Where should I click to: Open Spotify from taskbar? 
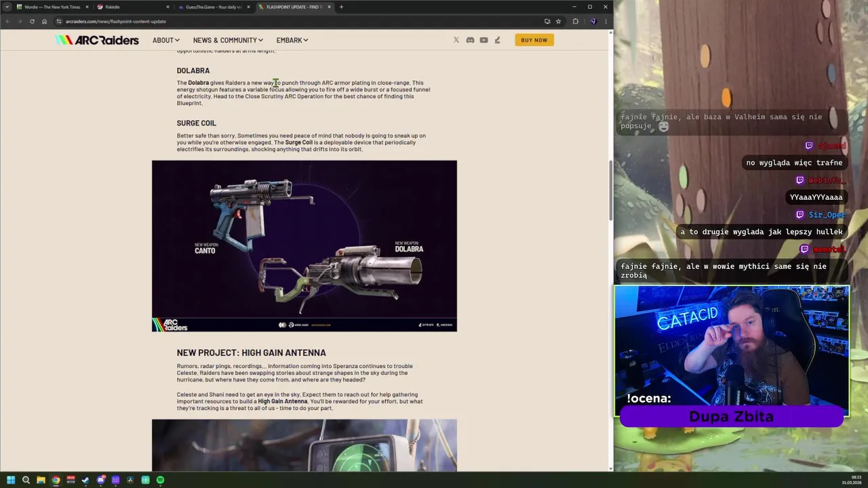pos(160,480)
